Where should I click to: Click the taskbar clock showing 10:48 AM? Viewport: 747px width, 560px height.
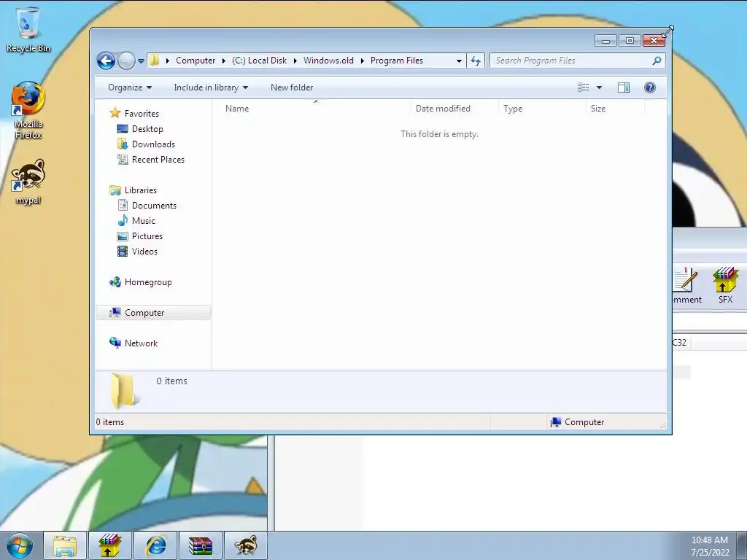(x=710, y=546)
